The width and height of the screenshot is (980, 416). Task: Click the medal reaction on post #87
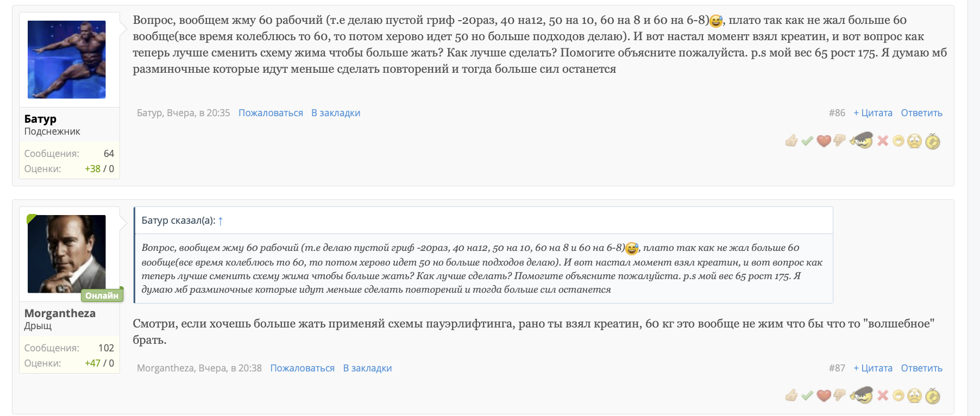tap(933, 396)
